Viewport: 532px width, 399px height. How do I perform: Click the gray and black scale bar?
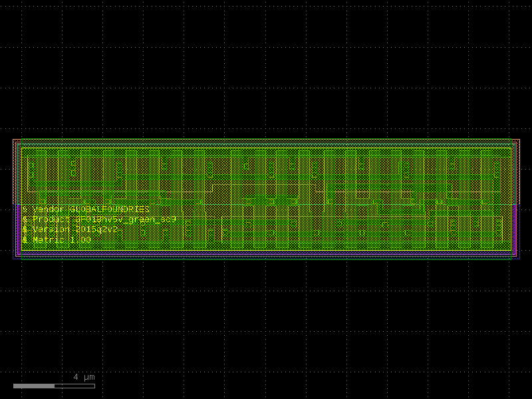(54, 386)
